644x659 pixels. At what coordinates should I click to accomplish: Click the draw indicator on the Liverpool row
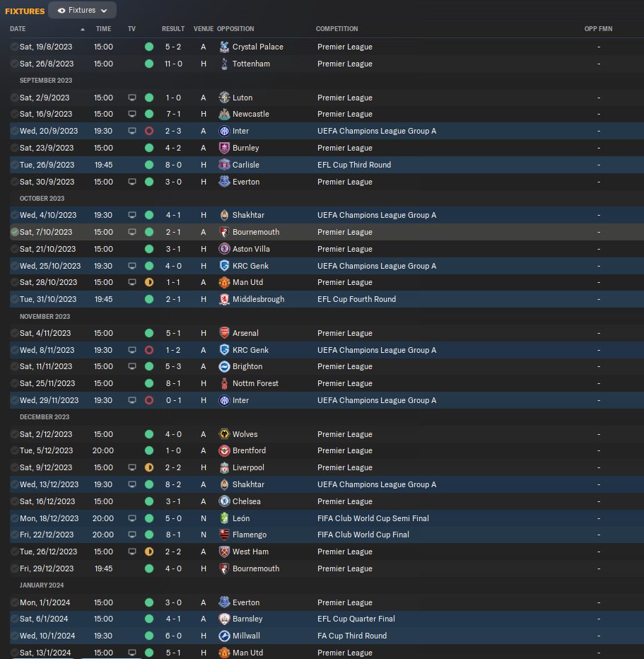149,467
